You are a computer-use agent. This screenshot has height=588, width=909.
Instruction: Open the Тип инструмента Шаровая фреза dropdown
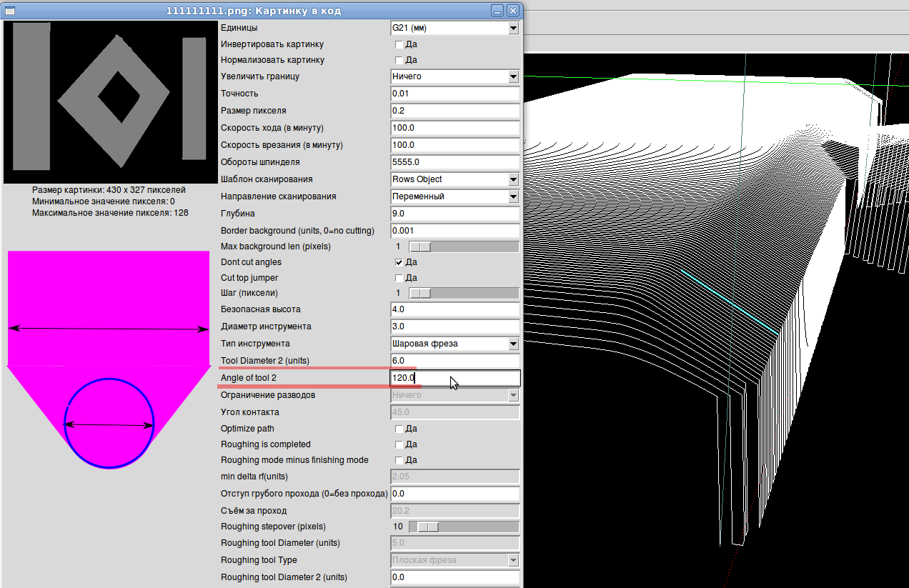[454, 344]
